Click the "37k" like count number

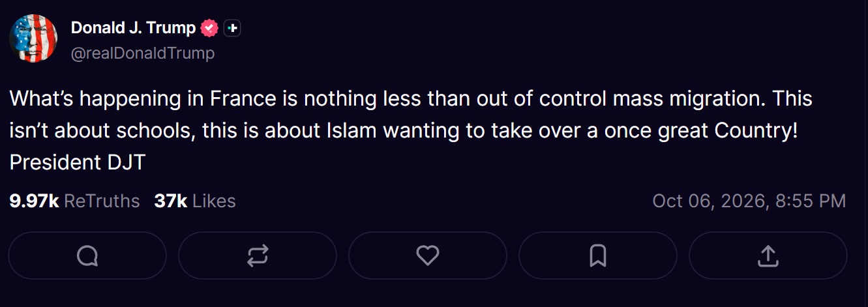(171, 201)
